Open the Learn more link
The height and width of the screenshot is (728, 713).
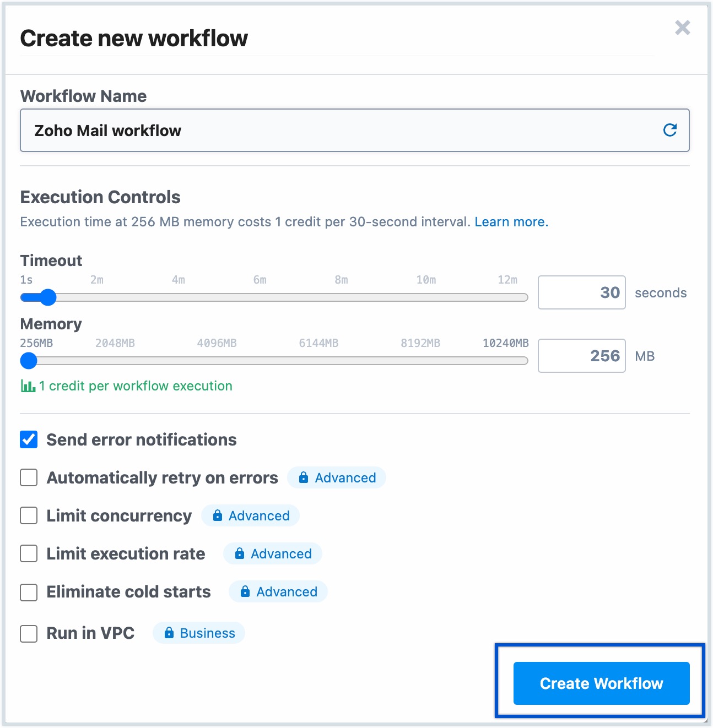click(511, 222)
